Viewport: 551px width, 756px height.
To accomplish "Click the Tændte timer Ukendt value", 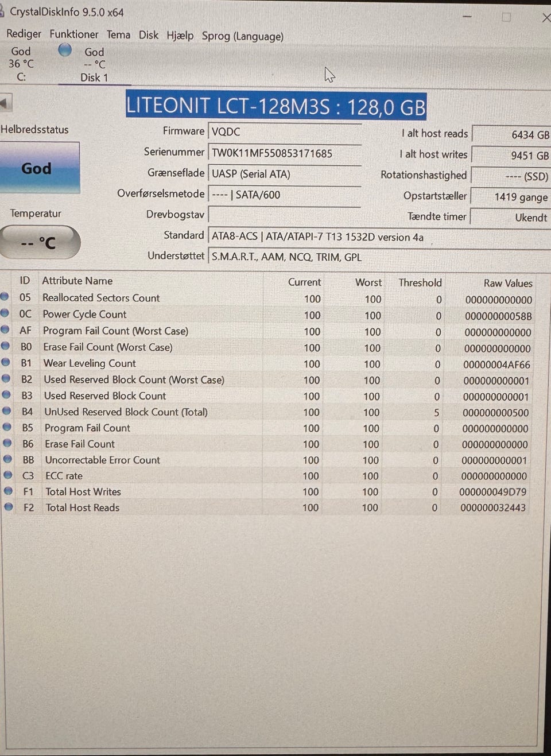I will tap(511, 218).
